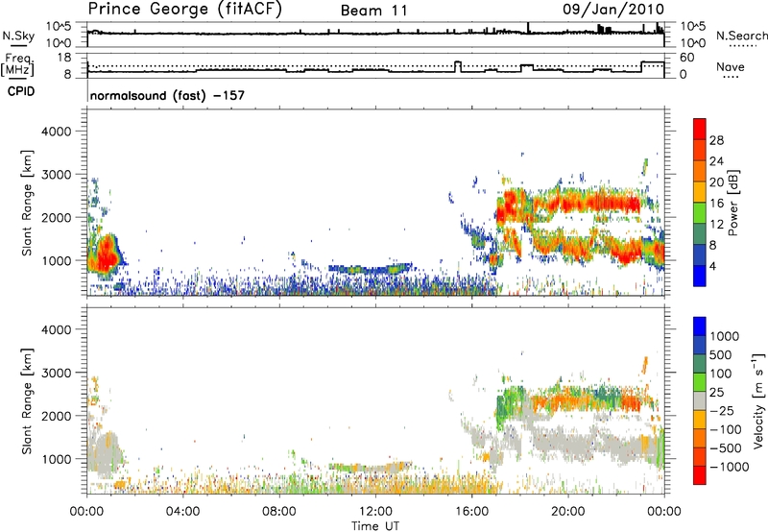The height and width of the screenshot is (532, 768).
Task: Select the velocity swatch between -1000 and -500
Action: click(700, 456)
